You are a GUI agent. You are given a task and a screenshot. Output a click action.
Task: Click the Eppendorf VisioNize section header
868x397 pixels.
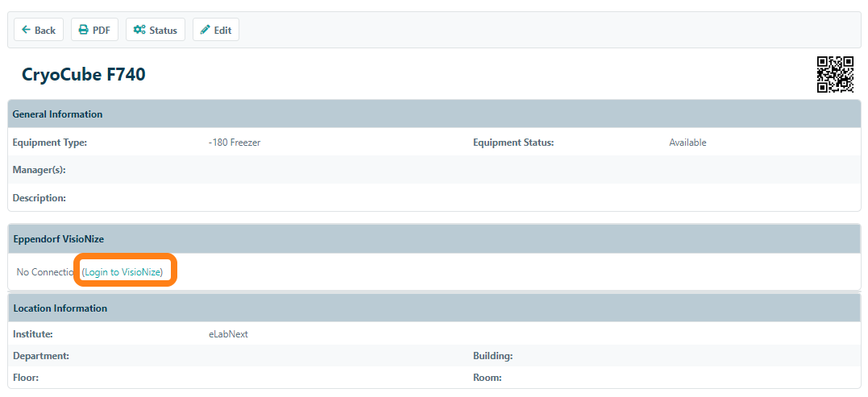[58, 239]
